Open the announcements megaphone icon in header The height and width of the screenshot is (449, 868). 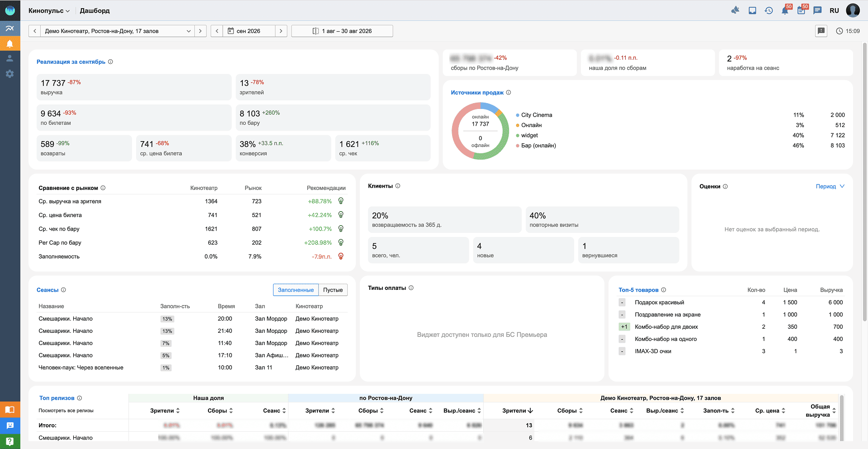[735, 10]
